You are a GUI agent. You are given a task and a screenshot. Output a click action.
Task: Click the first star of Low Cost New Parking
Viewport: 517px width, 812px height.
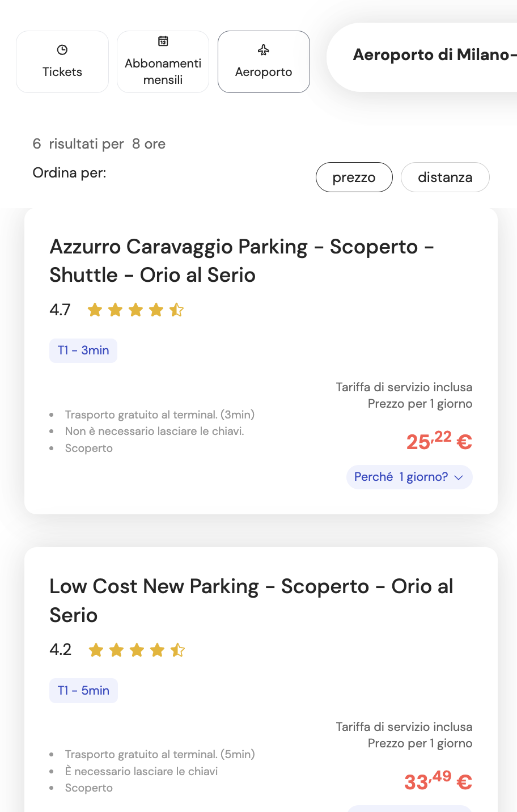pos(95,650)
